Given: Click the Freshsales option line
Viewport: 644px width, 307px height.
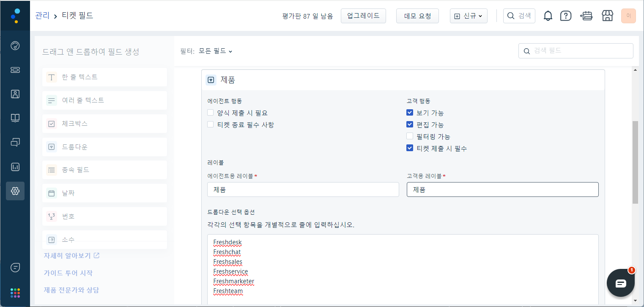Looking at the screenshot, I should [228, 262].
